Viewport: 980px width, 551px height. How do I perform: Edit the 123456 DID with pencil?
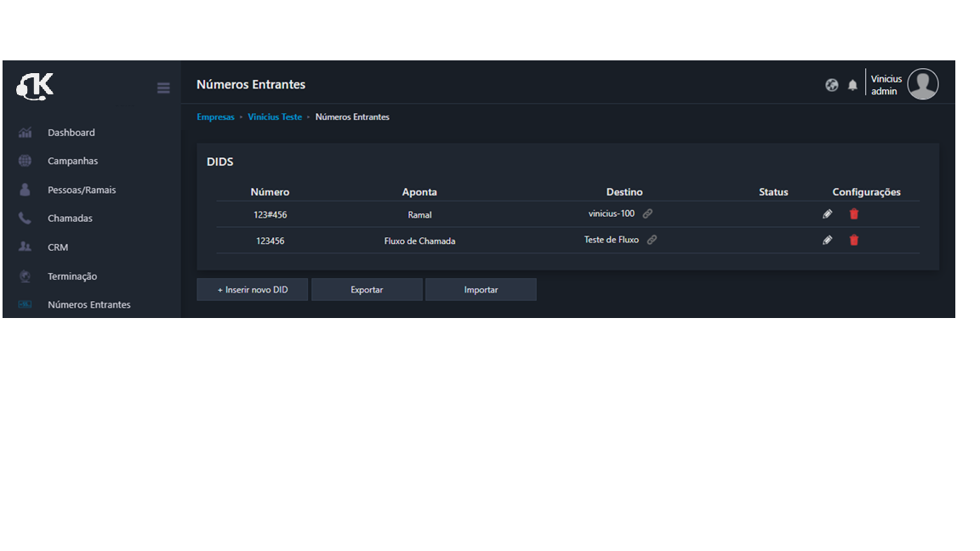[828, 241]
